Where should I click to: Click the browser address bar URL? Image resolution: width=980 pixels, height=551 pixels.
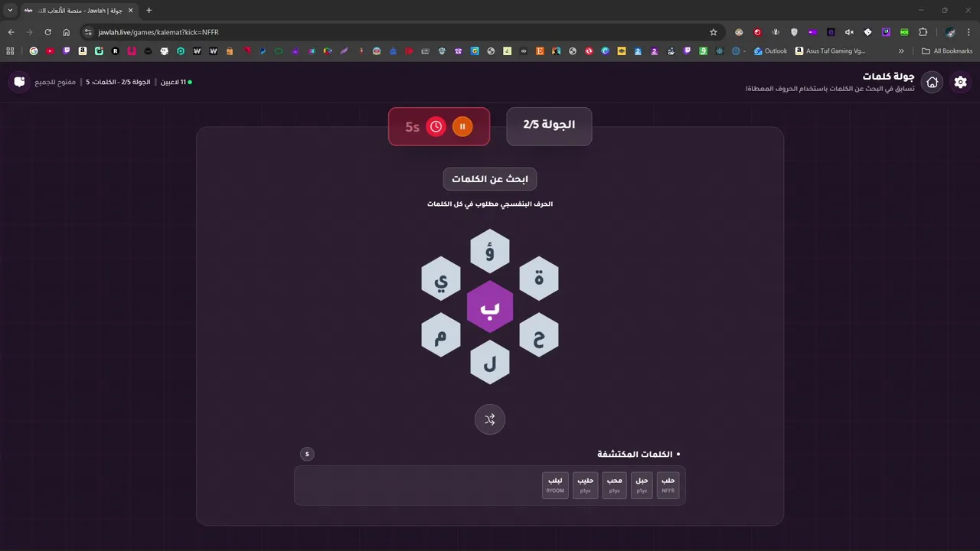[x=158, y=32]
